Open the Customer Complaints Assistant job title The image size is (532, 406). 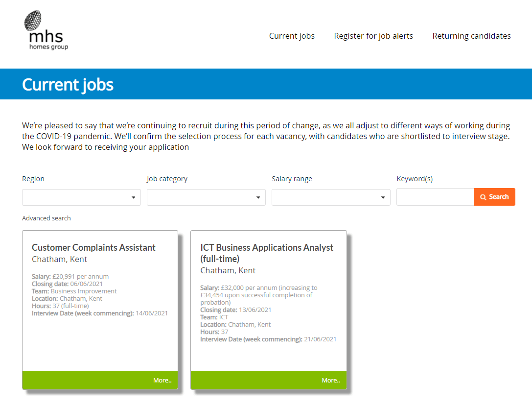pos(93,247)
